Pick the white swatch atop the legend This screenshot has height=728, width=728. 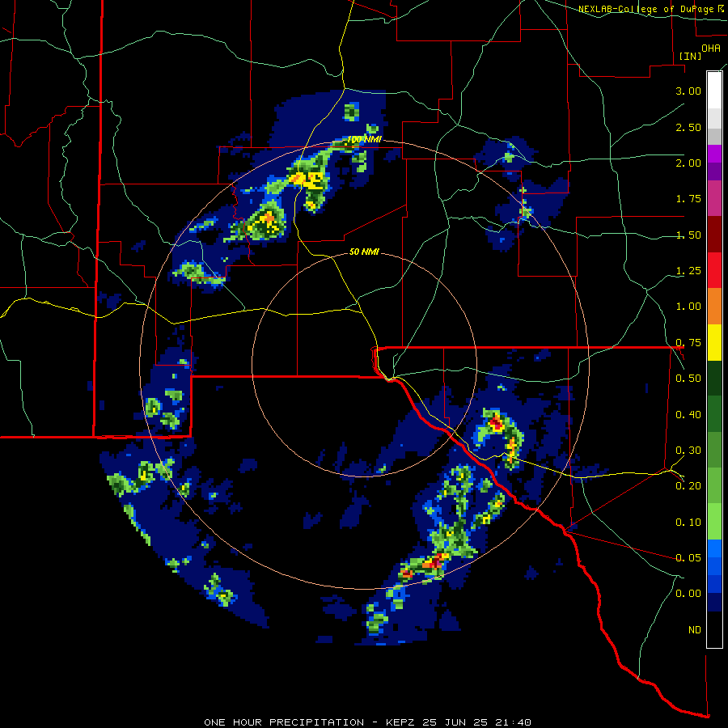(x=714, y=90)
